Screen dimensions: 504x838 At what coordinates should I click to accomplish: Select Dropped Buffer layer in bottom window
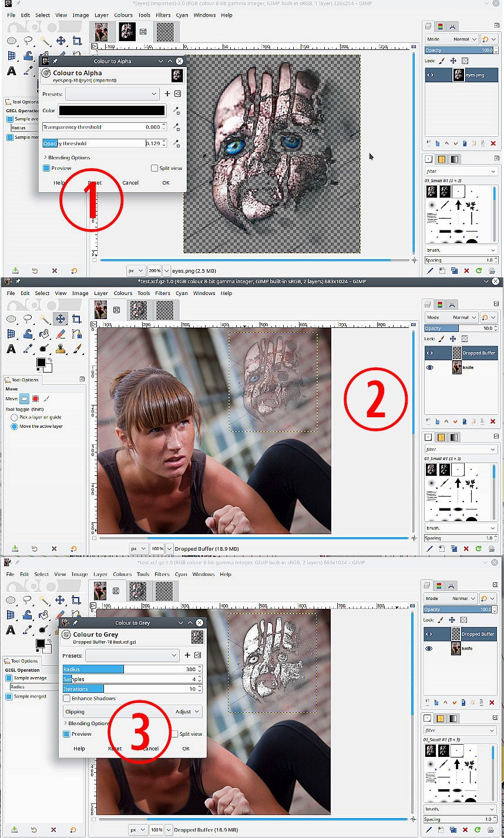tap(461, 634)
